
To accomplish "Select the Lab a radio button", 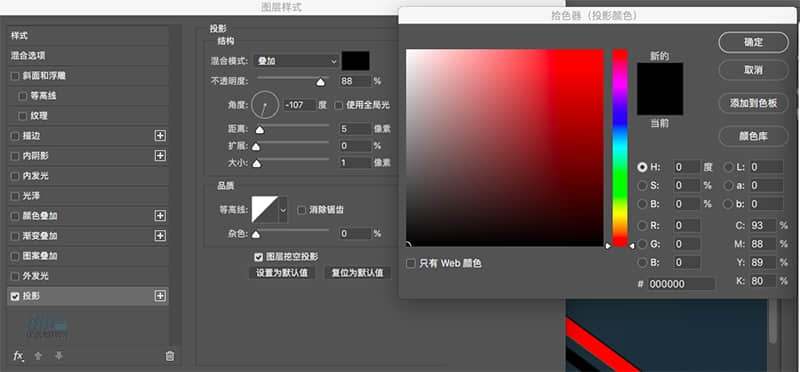I will [729, 185].
